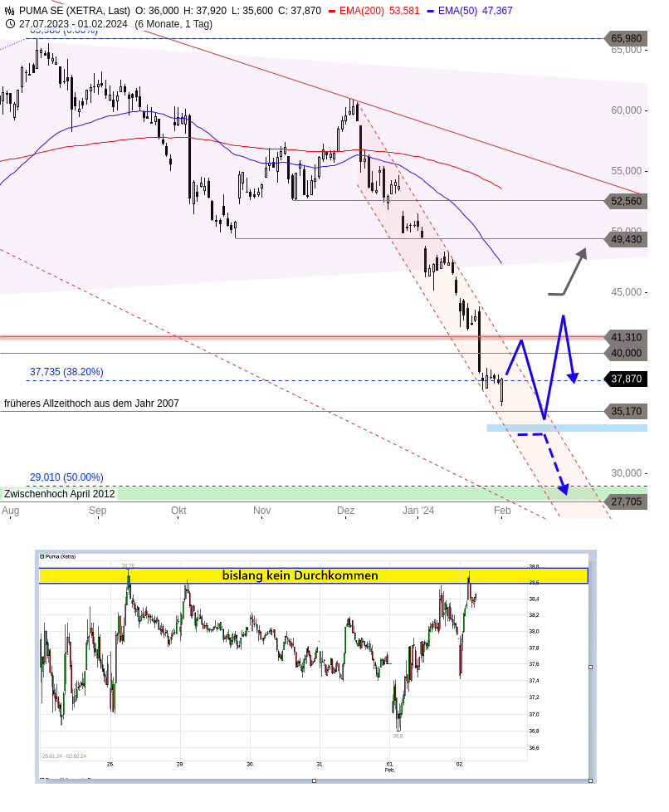This screenshot has width=669, height=812.
Task: Select the PUMA SE (XETRA, Last) title
Action: tap(75, 10)
